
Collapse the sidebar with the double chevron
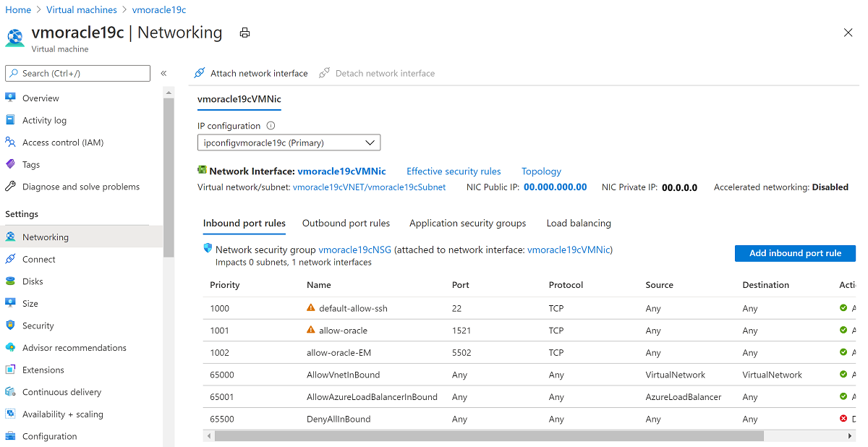pos(163,73)
